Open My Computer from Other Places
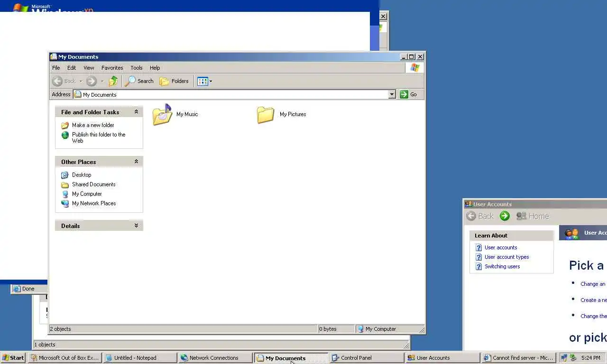Screen dimensions: 607x364 87,194
